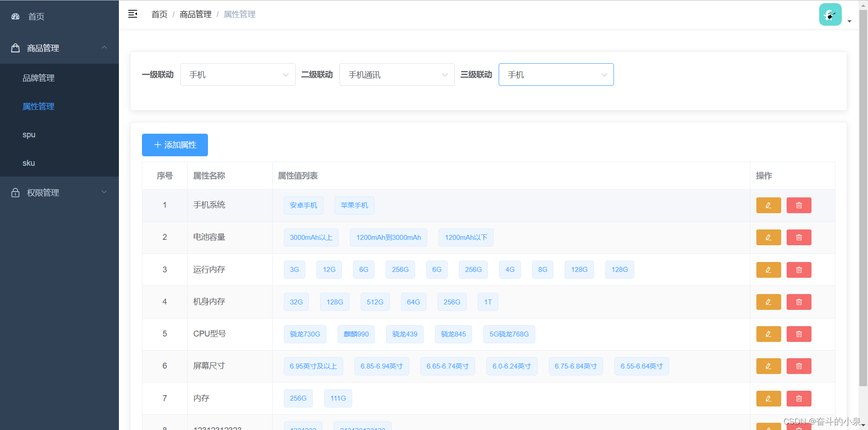This screenshot has width=868, height=430.
Task: Edit the 运行内存 attribute
Action: [769, 270]
